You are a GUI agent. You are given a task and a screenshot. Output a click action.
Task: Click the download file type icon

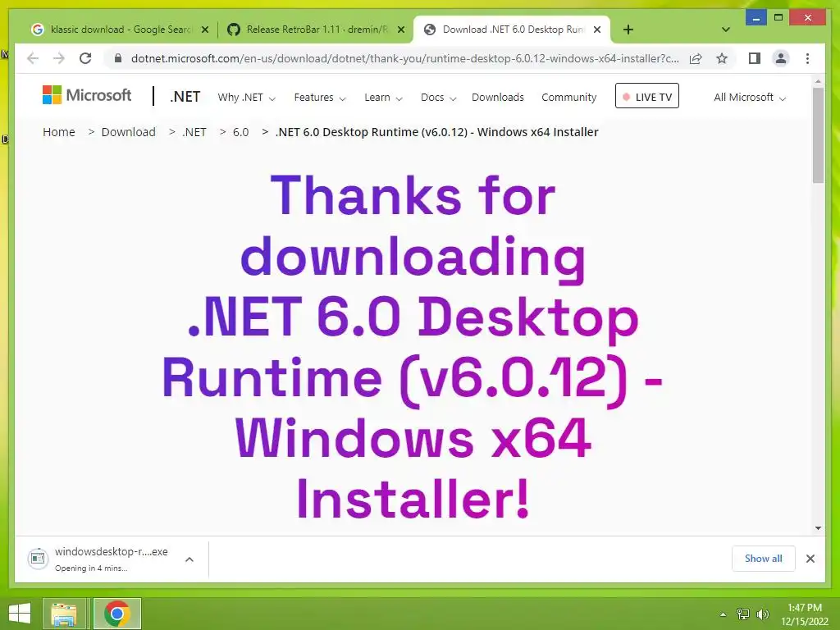pyautogui.click(x=38, y=559)
